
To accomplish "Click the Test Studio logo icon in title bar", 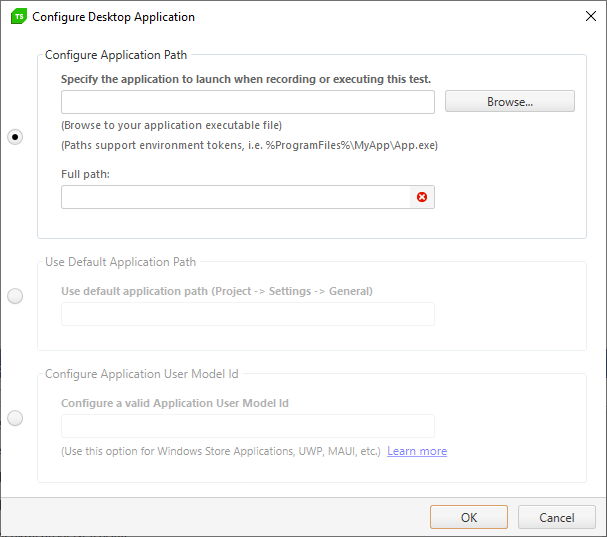I will pos(19,17).
